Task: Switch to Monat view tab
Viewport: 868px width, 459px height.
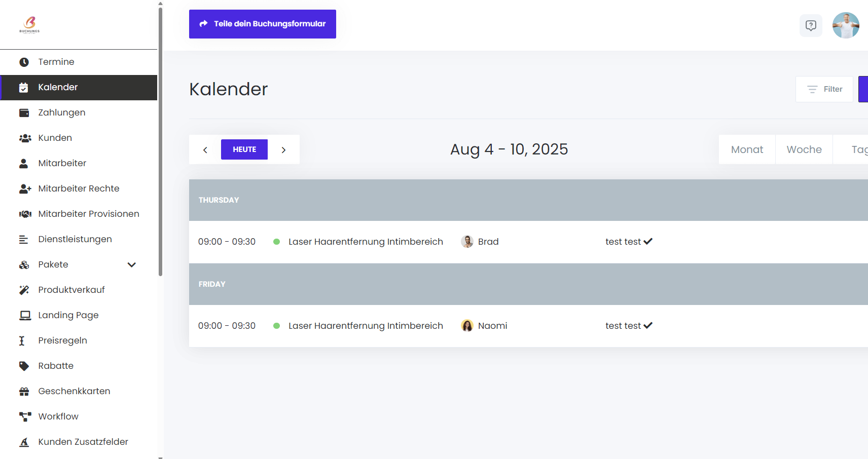Action: (747, 149)
